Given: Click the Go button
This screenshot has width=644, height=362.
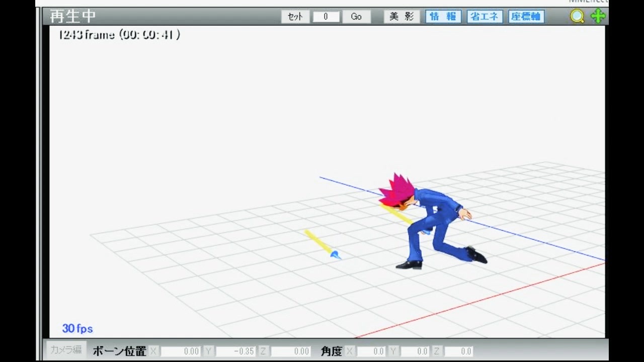Looking at the screenshot, I should [x=356, y=17].
